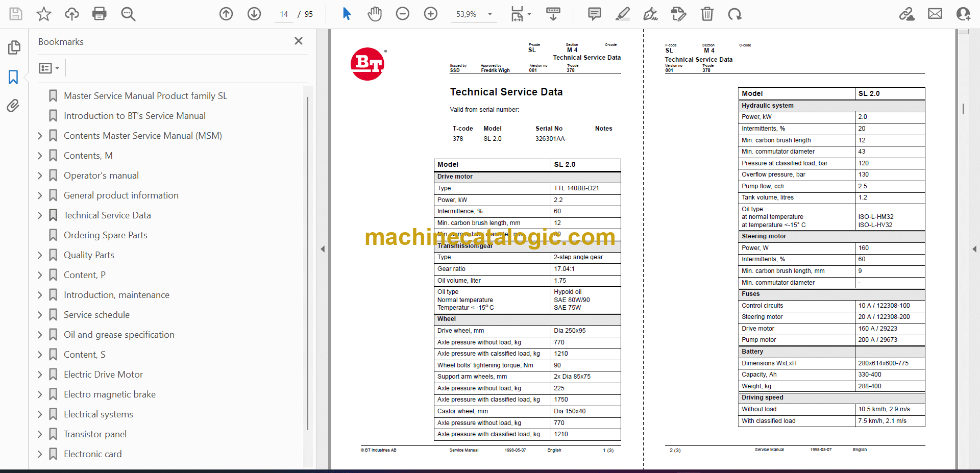Go to previous page arrow

coord(226,14)
